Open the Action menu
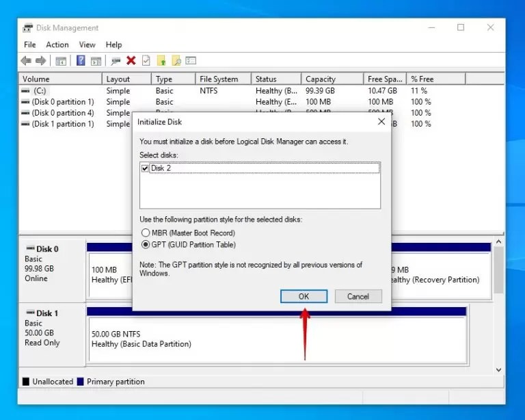Screen dimensions: 525x420 57,44
